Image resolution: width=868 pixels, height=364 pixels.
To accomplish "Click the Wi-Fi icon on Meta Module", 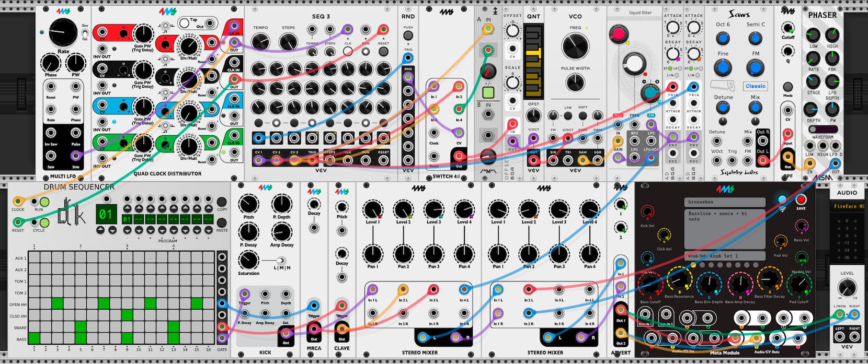I will 783,209.
